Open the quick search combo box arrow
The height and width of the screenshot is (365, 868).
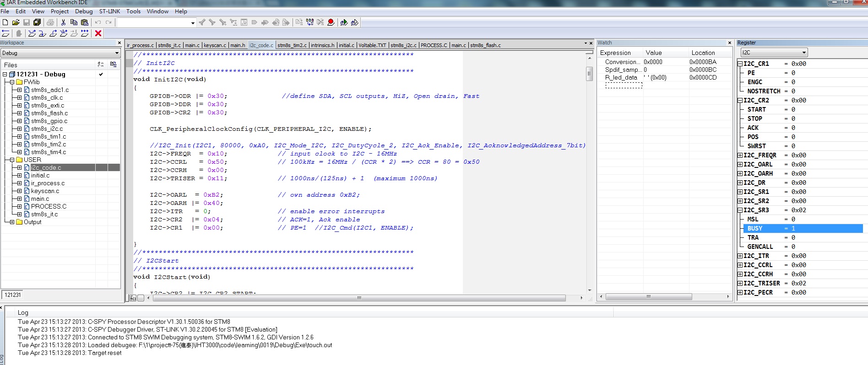(x=193, y=22)
